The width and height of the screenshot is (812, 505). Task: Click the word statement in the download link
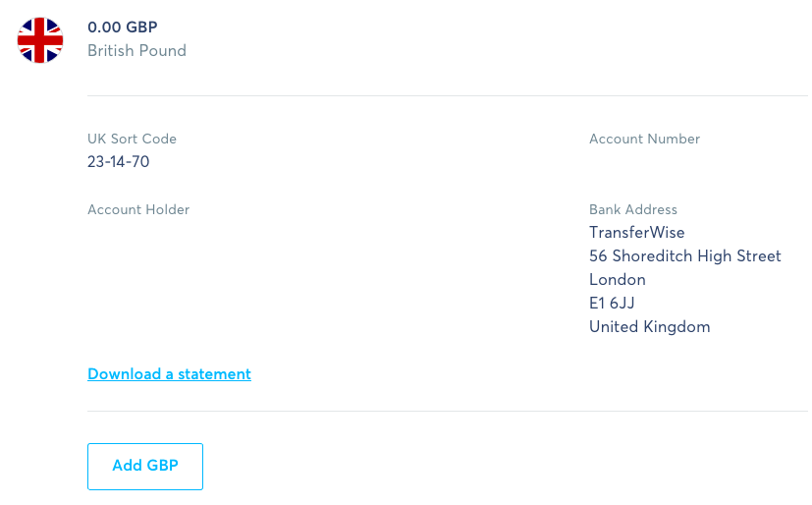214,374
